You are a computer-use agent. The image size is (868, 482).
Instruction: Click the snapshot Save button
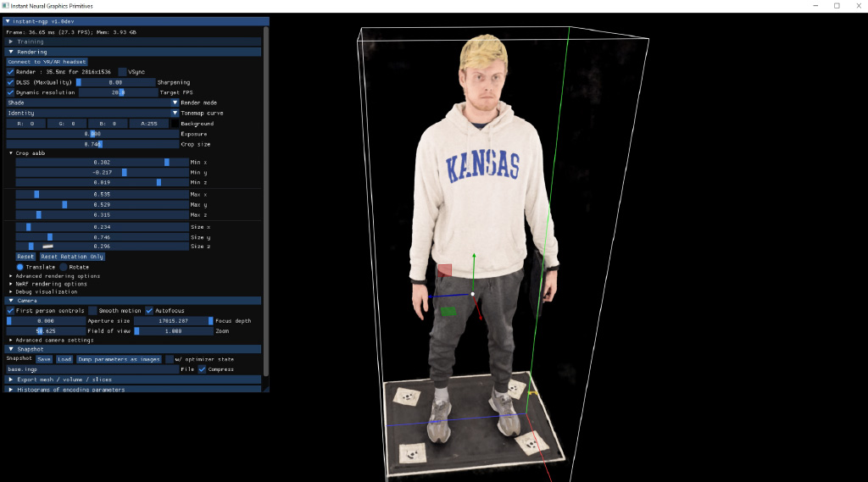(x=44, y=359)
